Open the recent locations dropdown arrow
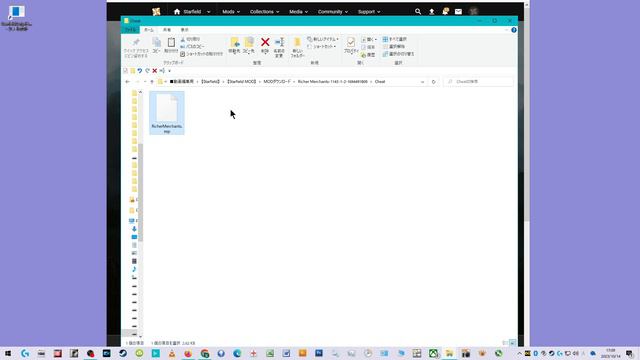The width and height of the screenshot is (640, 360). coord(145,82)
